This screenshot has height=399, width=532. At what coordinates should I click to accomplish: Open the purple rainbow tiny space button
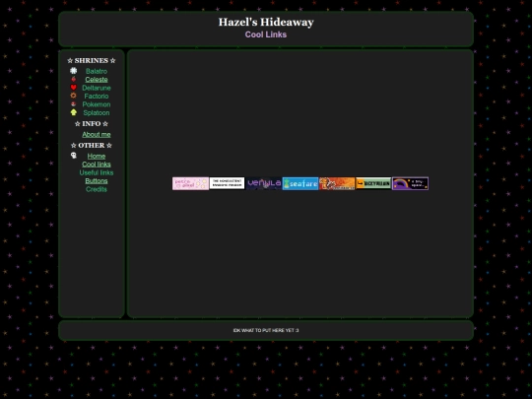[x=410, y=183]
